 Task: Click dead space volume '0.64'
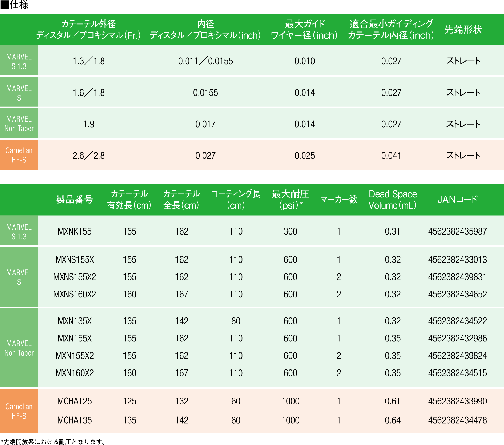(393, 420)
